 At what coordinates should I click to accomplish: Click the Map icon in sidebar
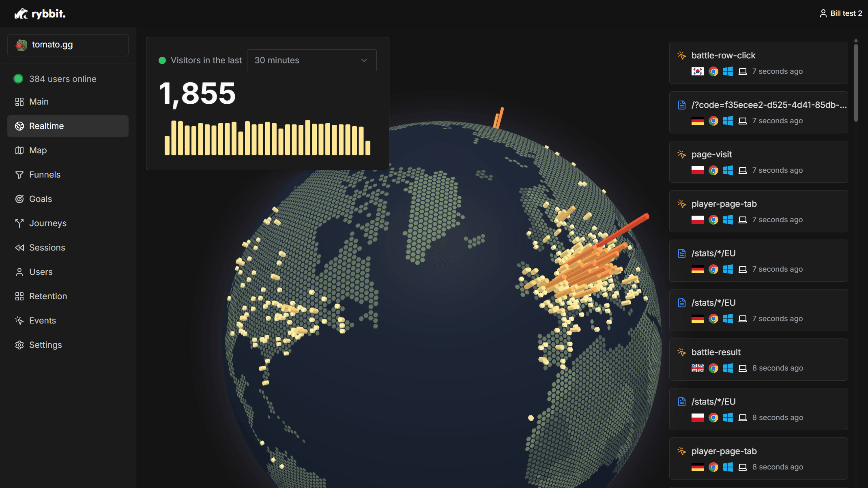tap(19, 150)
